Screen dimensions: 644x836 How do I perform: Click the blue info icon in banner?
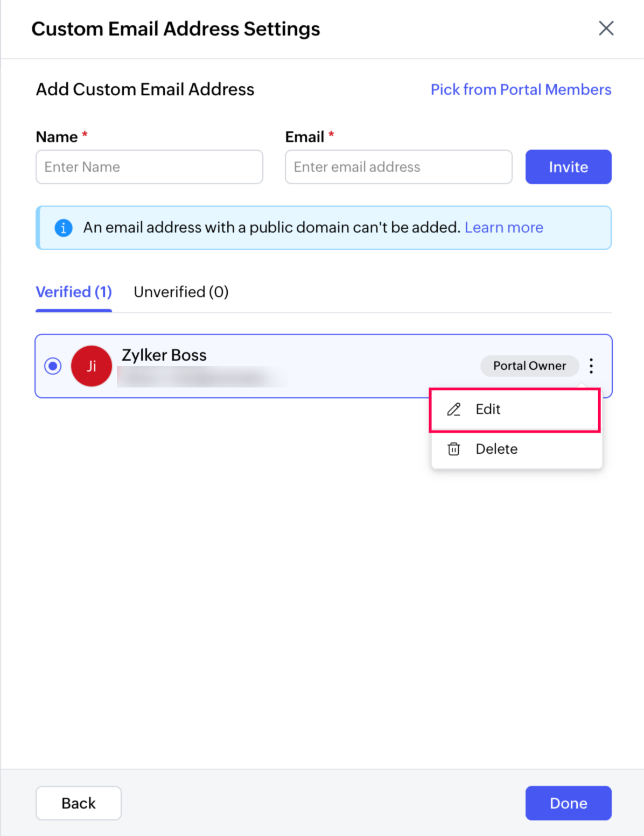tap(64, 228)
